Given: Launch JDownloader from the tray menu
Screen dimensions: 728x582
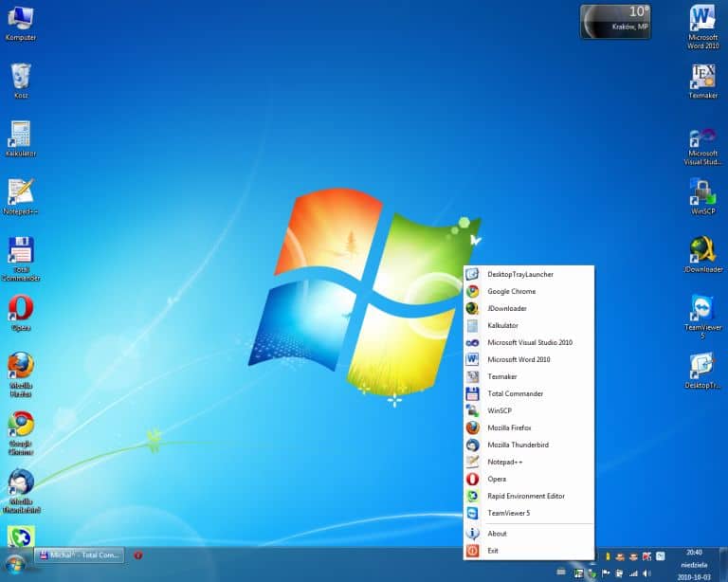Looking at the screenshot, I should (x=529, y=308).
